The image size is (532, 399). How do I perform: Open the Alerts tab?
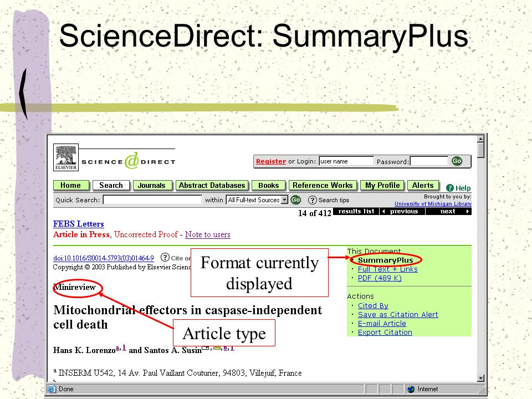coord(423,185)
